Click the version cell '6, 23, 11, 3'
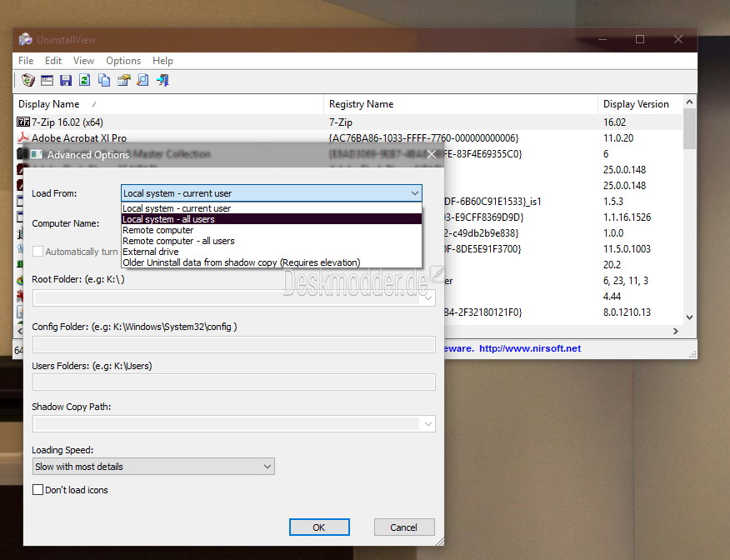Image resolution: width=730 pixels, height=560 pixels. click(626, 280)
